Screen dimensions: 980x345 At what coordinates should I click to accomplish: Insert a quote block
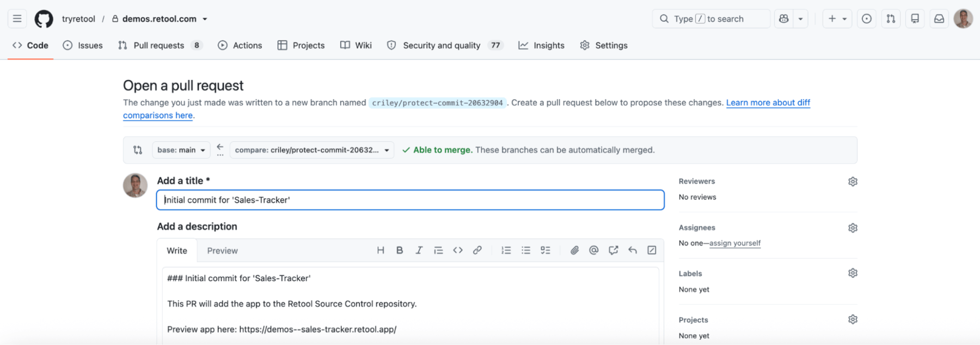tap(438, 250)
